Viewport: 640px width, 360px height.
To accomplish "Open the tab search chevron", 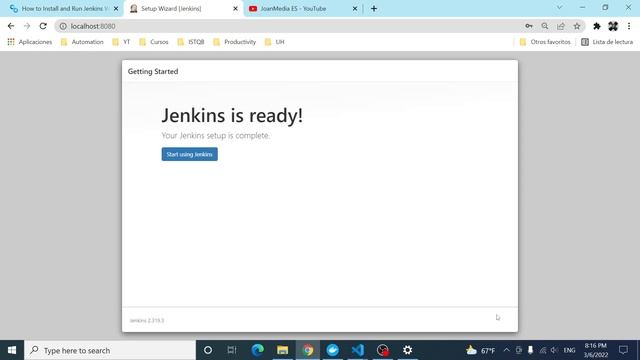I will pyautogui.click(x=560, y=7).
